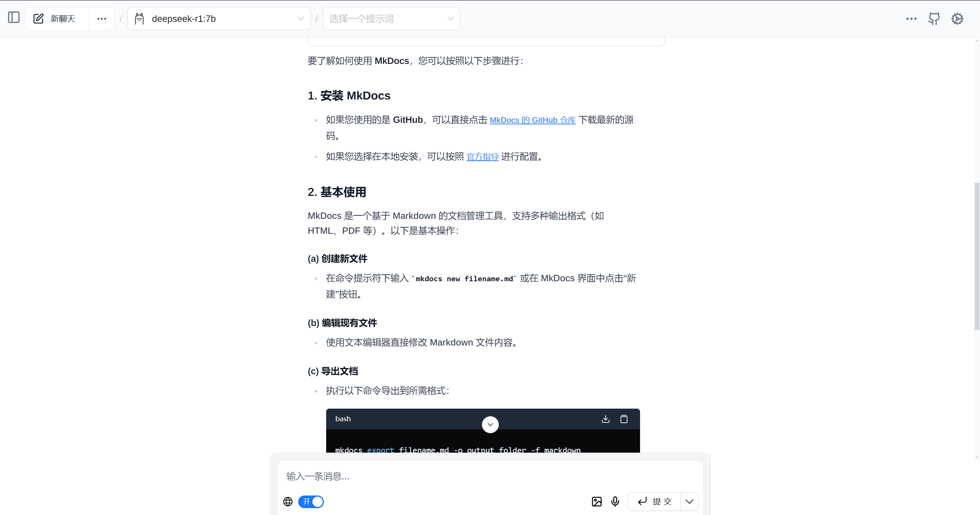Copy the bash code block
The width and height of the screenshot is (980, 515).
pos(624,419)
